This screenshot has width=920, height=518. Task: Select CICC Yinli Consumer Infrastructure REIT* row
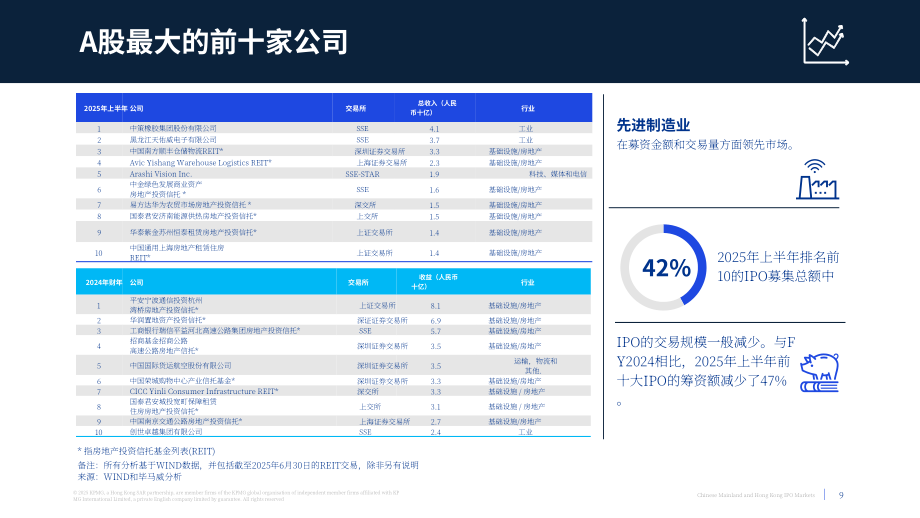(333, 391)
